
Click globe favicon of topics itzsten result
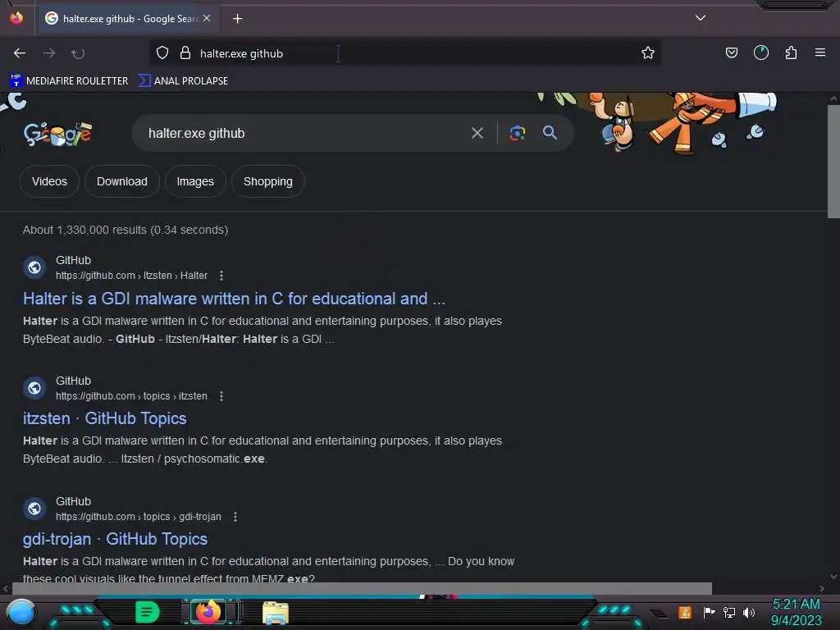34,387
